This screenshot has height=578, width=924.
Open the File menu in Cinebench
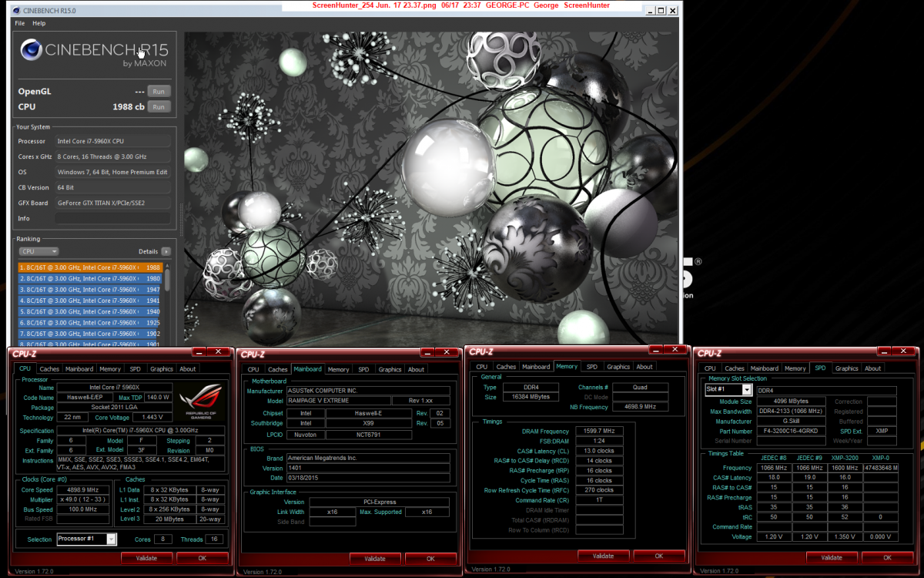coord(20,23)
